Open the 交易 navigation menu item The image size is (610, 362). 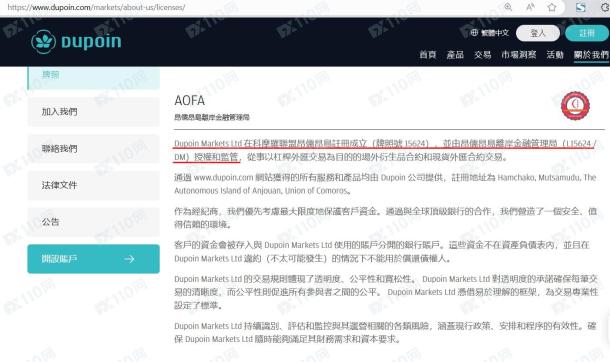[482, 55]
